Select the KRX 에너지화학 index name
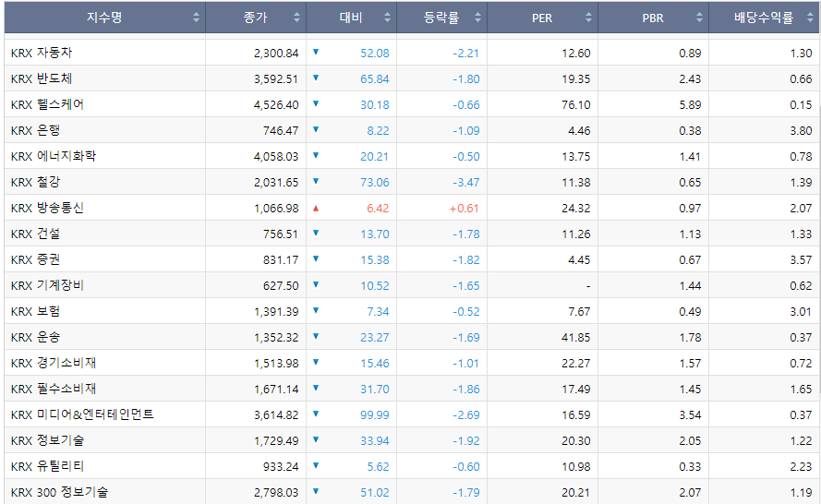The image size is (821, 504). (54, 156)
